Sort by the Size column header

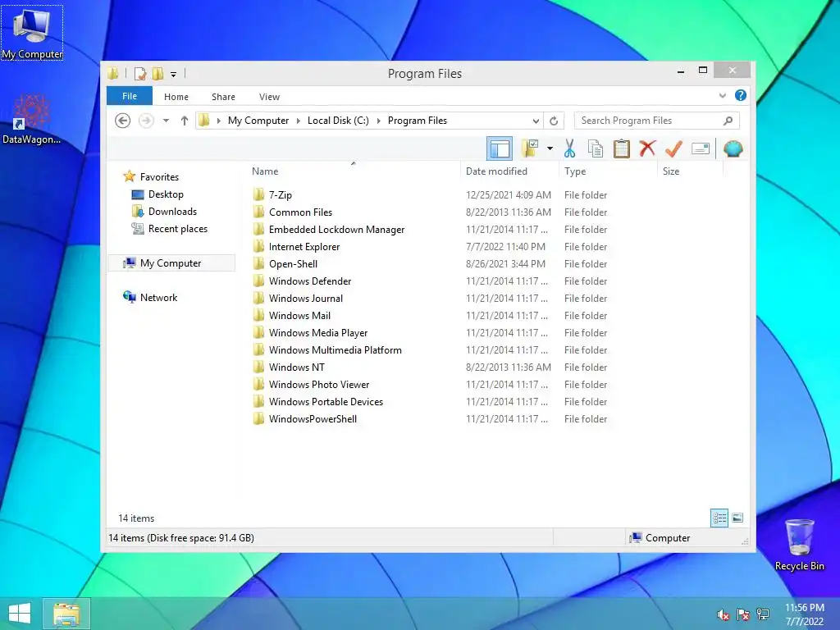pos(690,171)
